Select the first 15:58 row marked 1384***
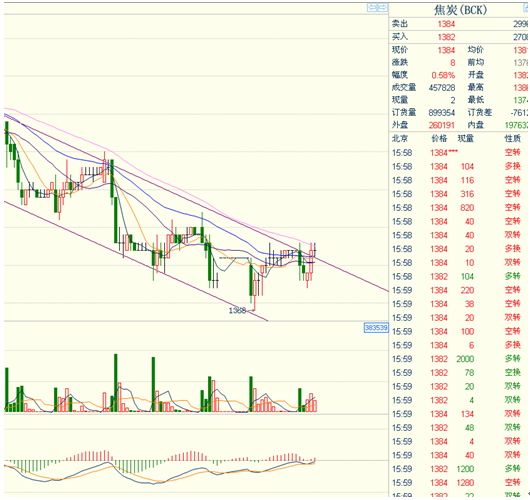The width and height of the screenshot is (530, 500). [x=458, y=153]
